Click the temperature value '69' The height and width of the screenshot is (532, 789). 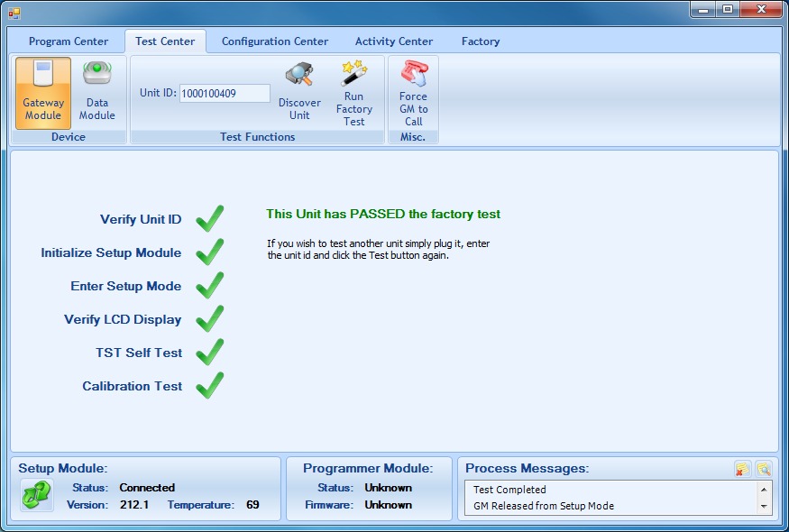pos(252,505)
